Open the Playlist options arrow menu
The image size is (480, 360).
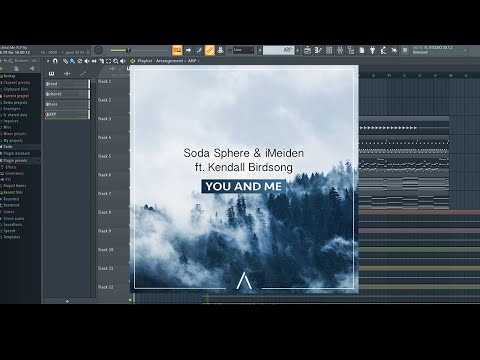[x=48, y=61]
